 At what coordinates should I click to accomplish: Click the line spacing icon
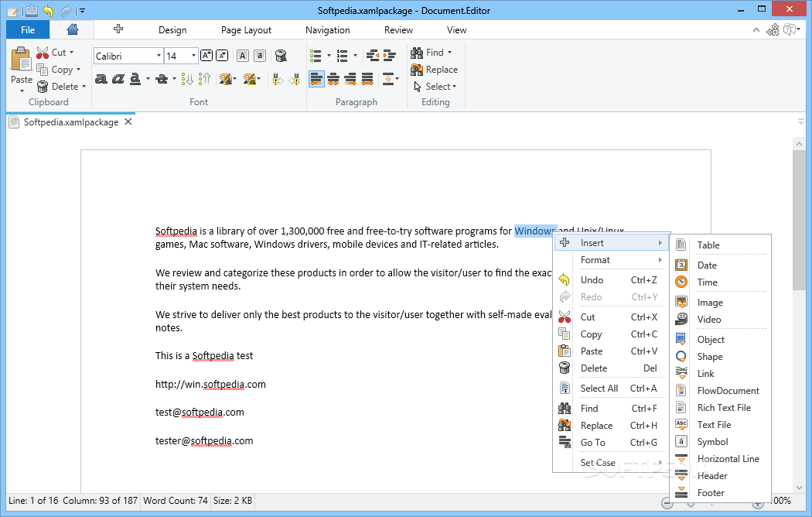[388, 79]
